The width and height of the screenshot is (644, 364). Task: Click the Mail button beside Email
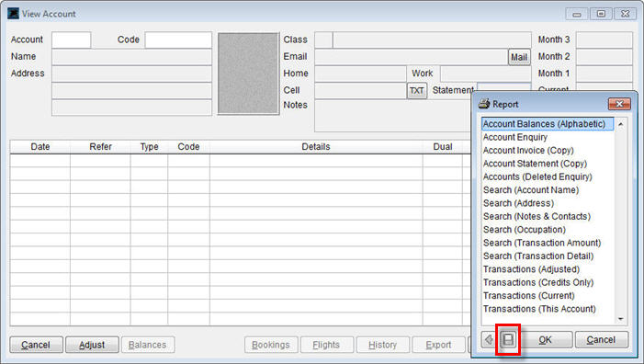[519, 57]
